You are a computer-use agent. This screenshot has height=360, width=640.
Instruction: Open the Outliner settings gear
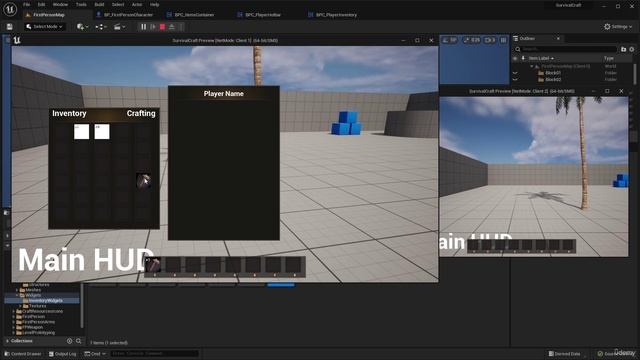pyautogui.click(x=632, y=49)
